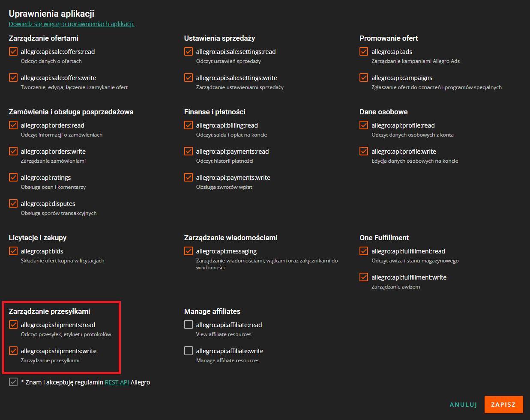The width and height of the screenshot is (530, 420).
Task: Toggle allegro:api:profile:write checkbox
Action: [364, 151]
